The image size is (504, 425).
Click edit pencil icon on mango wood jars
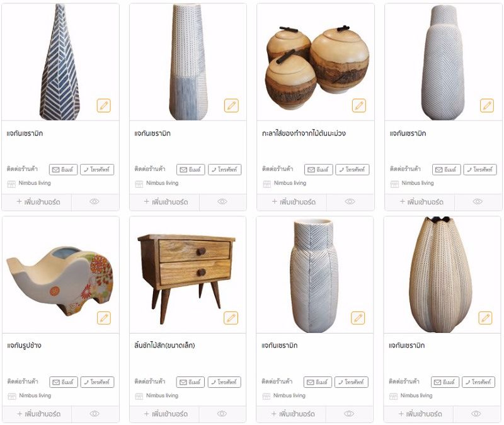[x=359, y=105]
